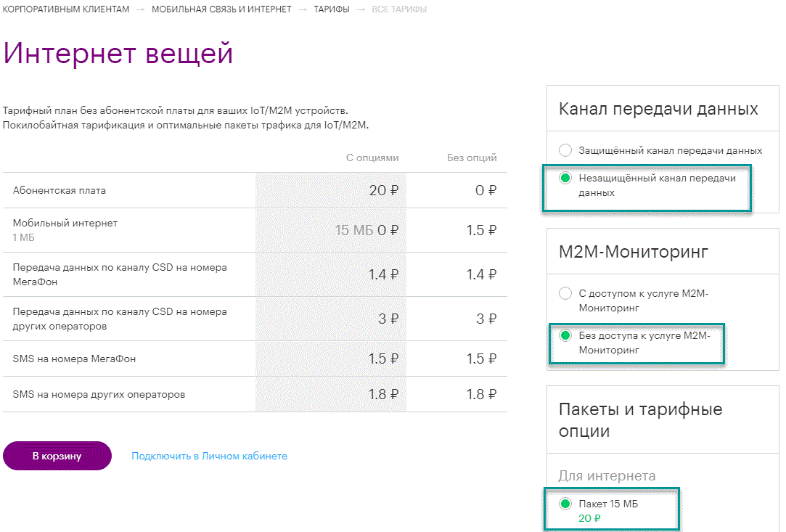Screen dimensions: 786x532
Task: Open Мобильная связь и интернет breadcrumb
Action: tap(221, 9)
